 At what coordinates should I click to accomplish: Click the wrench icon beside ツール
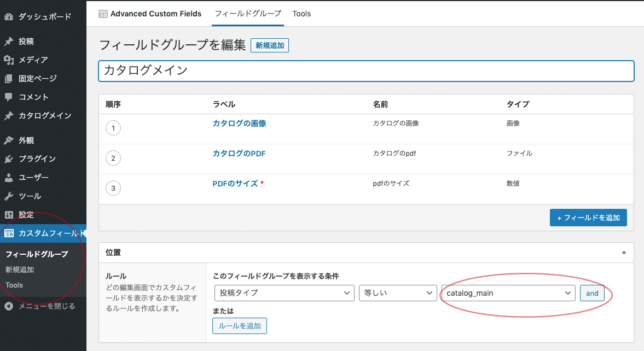tap(9, 196)
